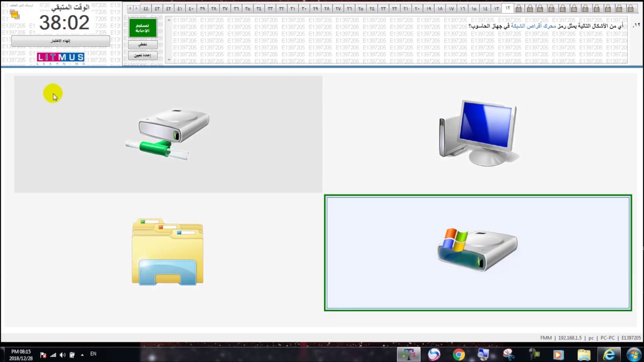Choose the network drive icon answer
The width and height of the screenshot is (644, 362).
[168, 134]
